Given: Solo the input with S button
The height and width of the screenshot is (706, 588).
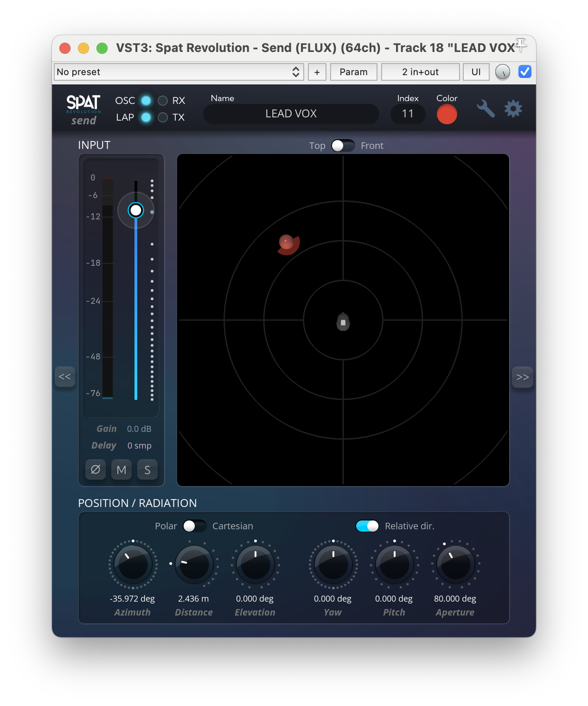Looking at the screenshot, I should [x=147, y=470].
